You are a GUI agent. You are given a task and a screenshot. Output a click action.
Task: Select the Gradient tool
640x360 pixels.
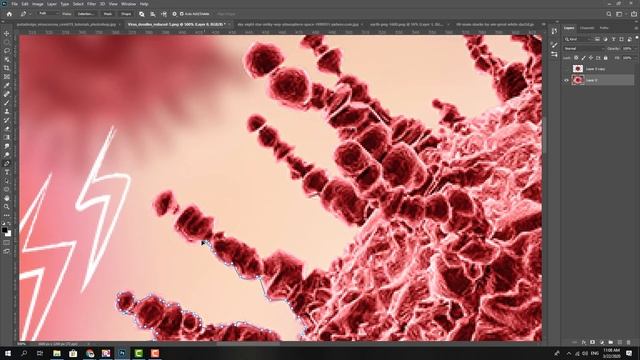(7, 137)
